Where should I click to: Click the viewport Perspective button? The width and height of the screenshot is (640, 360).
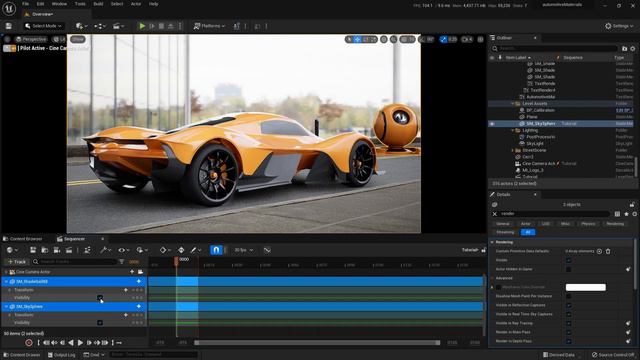point(31,39)
